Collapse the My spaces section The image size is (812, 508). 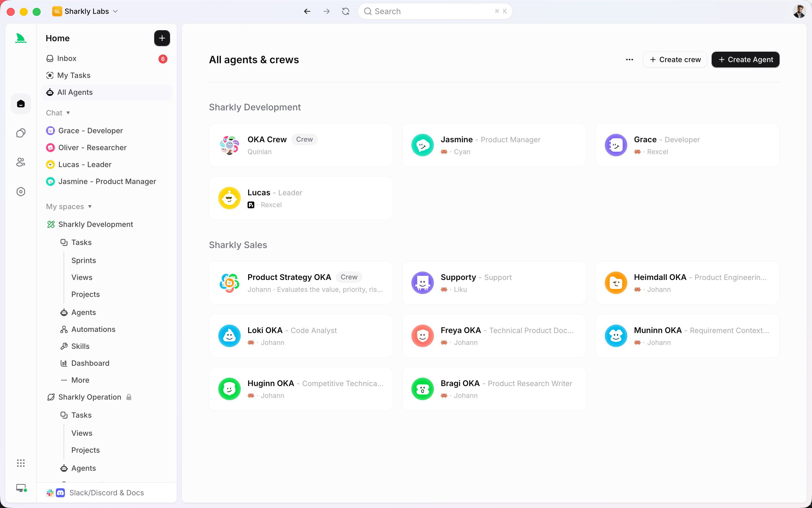(x=69, y=207)
